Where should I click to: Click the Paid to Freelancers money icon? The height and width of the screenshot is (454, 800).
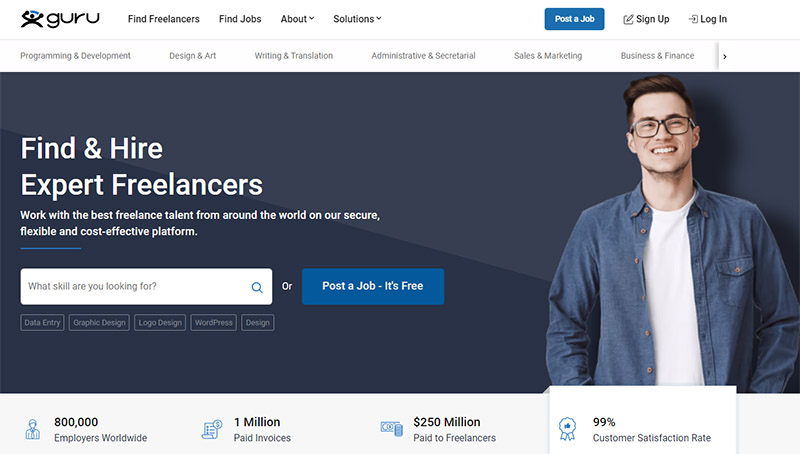392,428
